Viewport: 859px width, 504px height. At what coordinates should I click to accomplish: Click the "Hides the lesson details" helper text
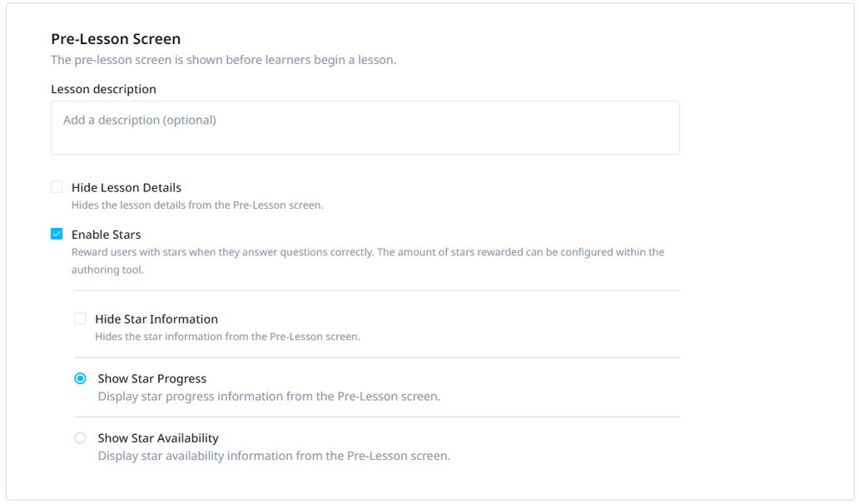click(197, 205)
